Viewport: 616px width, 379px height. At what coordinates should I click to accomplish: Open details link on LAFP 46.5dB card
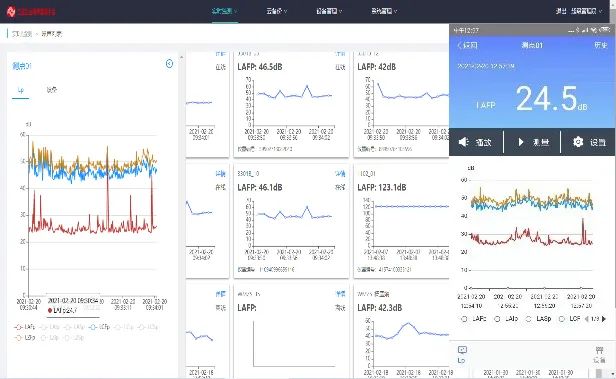[340, 54]
